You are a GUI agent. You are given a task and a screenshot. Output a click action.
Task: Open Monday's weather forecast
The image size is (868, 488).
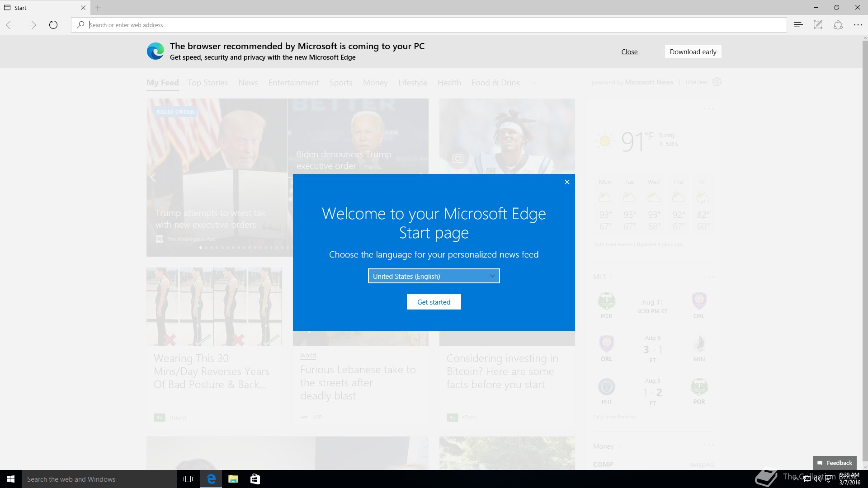pos(605,205)
